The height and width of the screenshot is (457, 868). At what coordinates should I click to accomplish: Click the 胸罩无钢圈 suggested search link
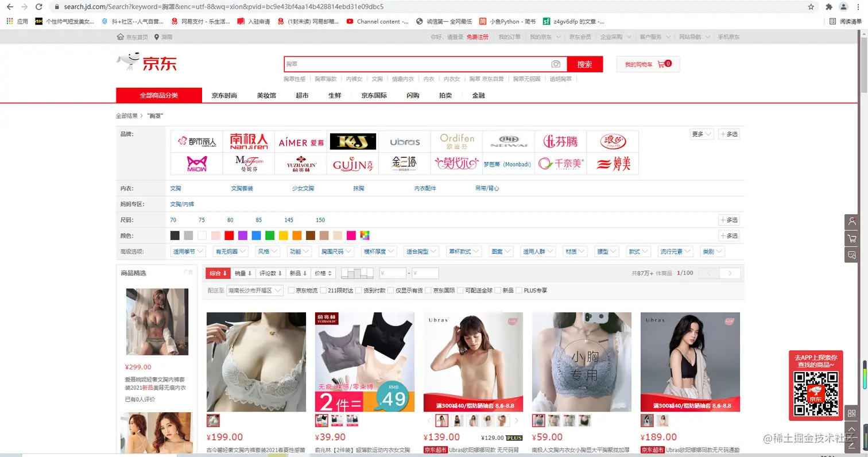pos(526,79)
